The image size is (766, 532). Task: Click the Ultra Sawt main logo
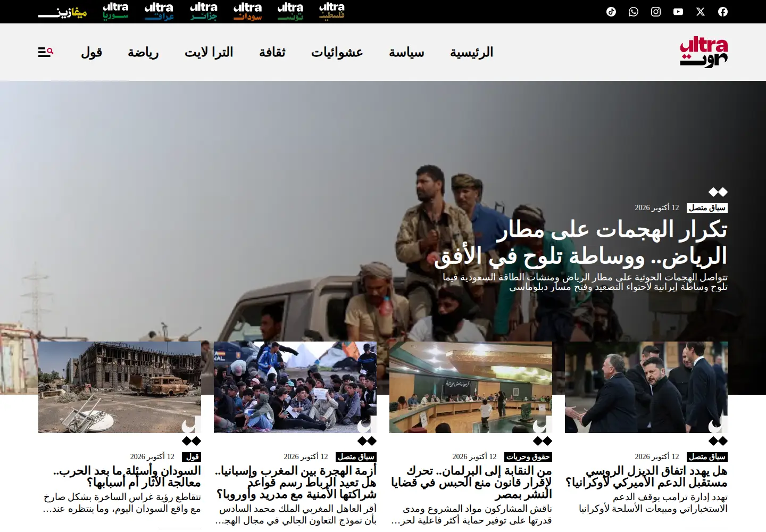(703, 52)
